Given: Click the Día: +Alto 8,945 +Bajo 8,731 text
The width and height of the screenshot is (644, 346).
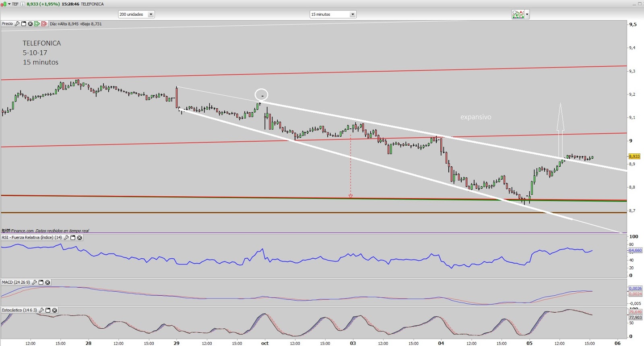Looking at the screenshot, I should [x=76, y=24].
